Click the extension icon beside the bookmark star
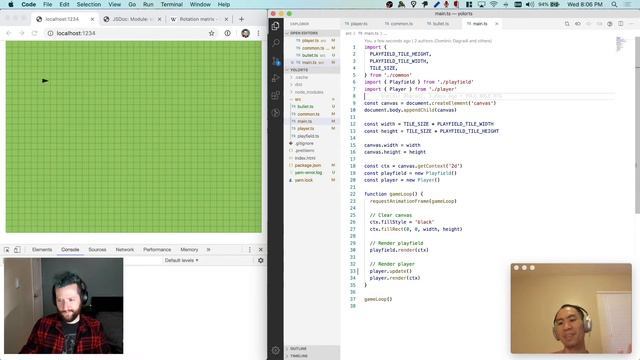The image size is (640, 360). (227, 33)
